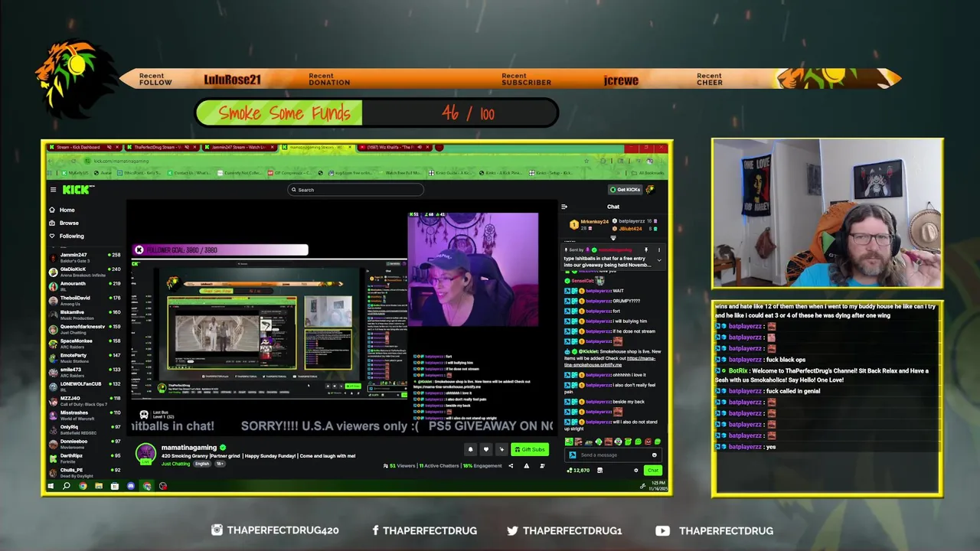
Task: Click the green Chat send button
Action: coord(652,470)
